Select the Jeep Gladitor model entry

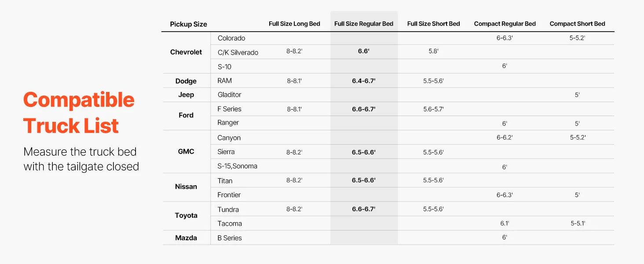click(230, 95)
